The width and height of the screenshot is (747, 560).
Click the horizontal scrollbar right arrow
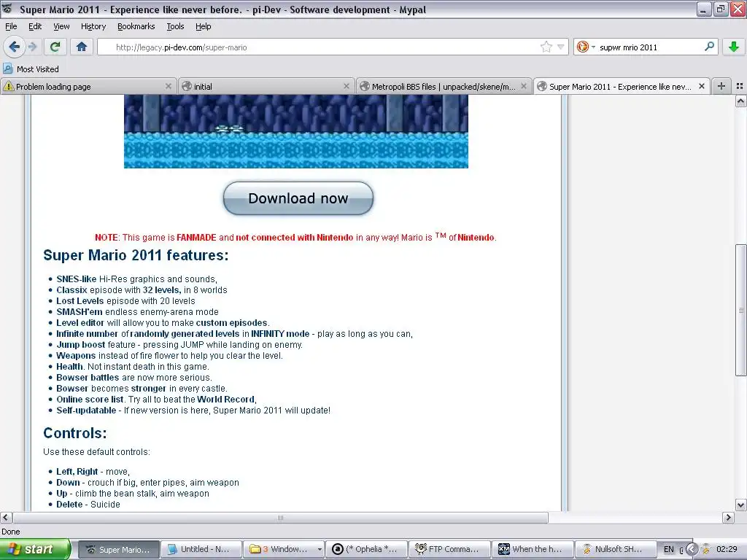728,518
